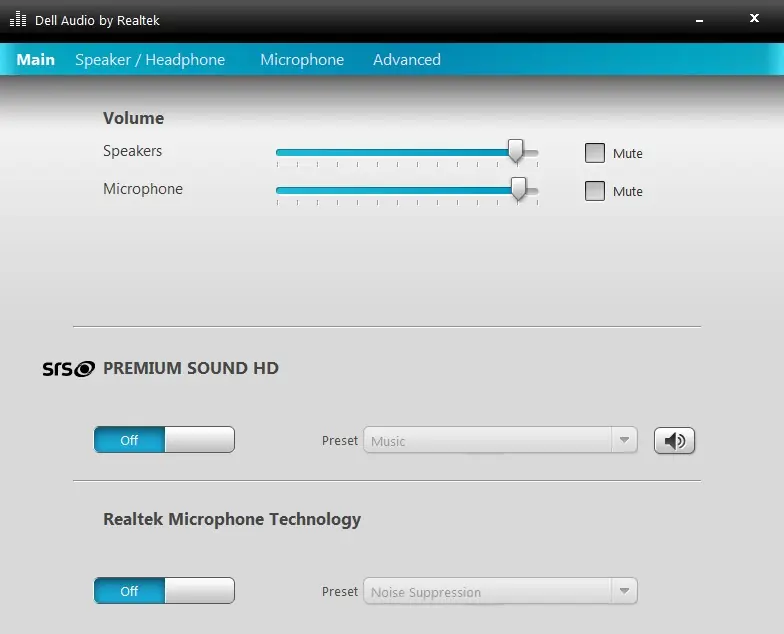
Task: Click the Dell Audio by Realtek title text
Action: 97,20
